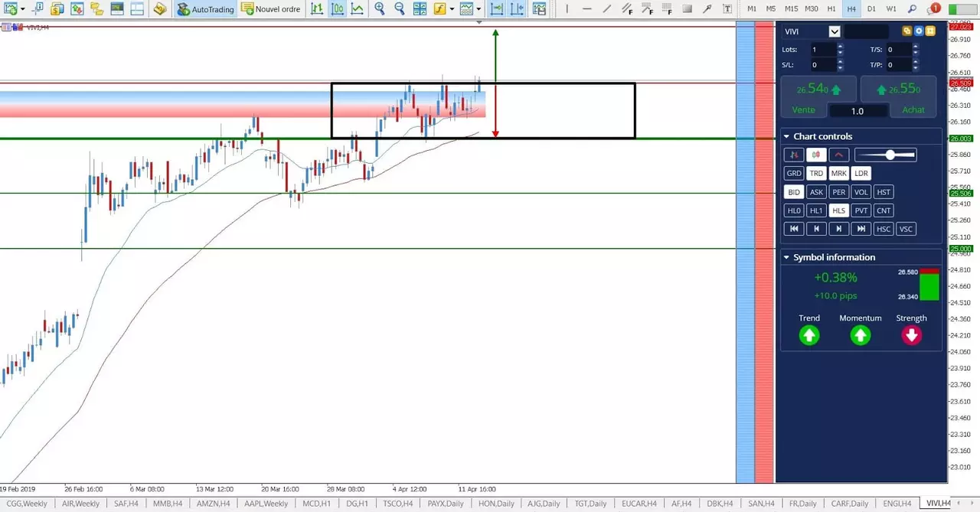Toggle AutoTrading

click(205, 9)
